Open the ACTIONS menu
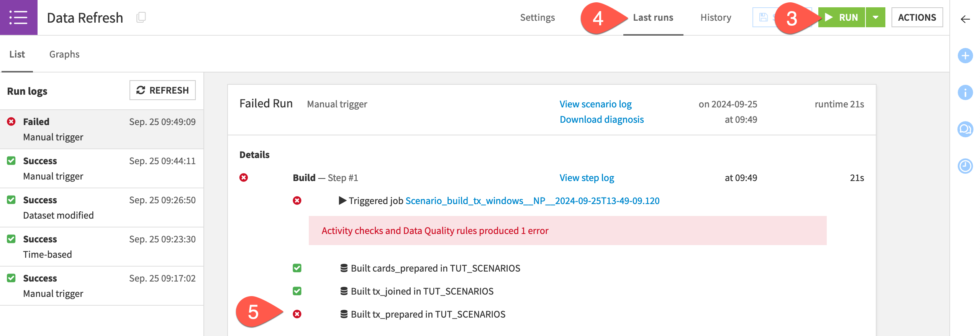The width and height of the screenshot is (980, 336). click(x=917, y=17)
